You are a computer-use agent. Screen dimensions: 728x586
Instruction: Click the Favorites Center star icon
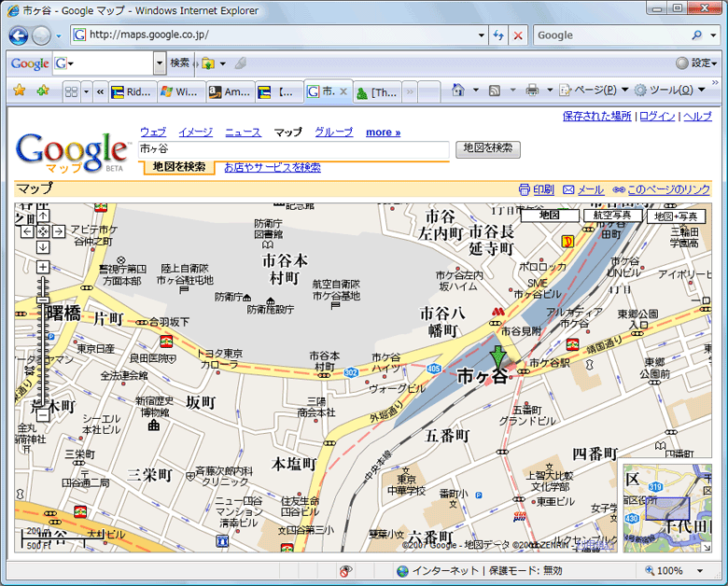[19, 91]
